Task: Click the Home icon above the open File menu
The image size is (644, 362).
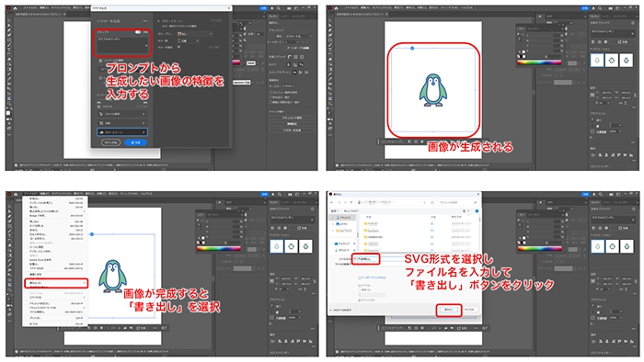Action: tap(15, 194)
